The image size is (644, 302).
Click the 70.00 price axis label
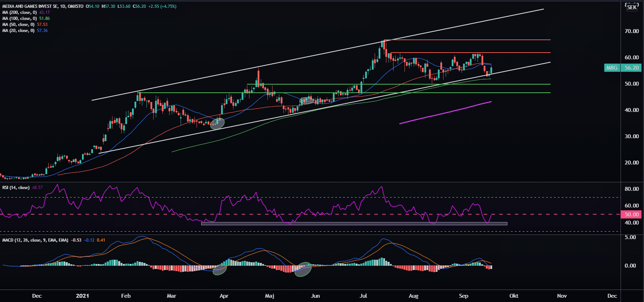632,31
